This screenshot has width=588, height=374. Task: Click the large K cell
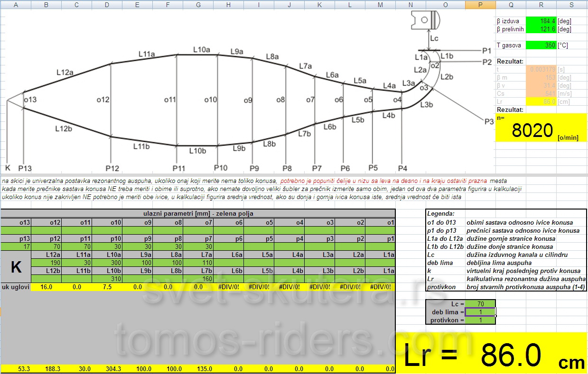pyautogui.click(x=16, y=267)
